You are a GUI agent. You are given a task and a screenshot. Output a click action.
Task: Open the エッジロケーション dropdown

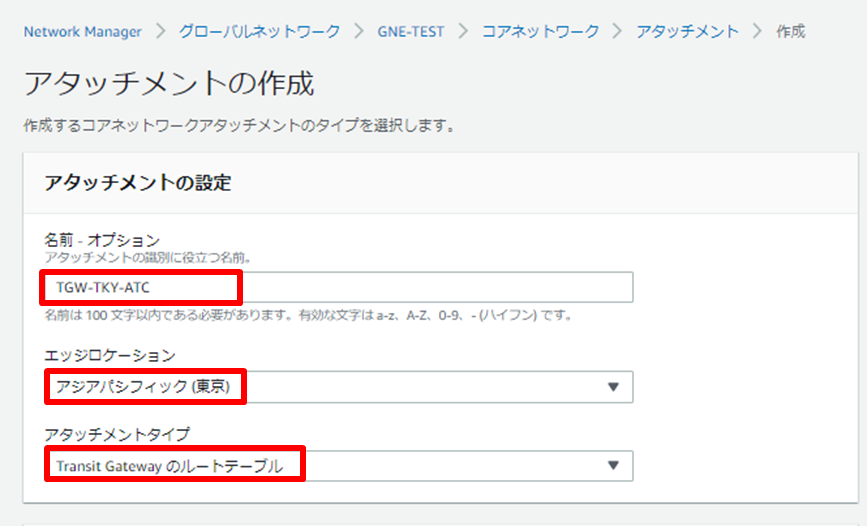[x=339, y=387]
